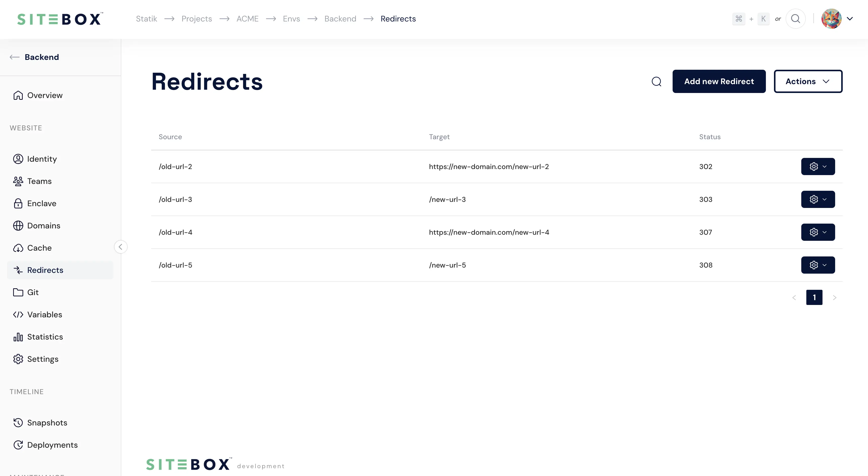Click the Redirects icon in sidebar
This screenshot has height=476, width=868.
[18, 270]
